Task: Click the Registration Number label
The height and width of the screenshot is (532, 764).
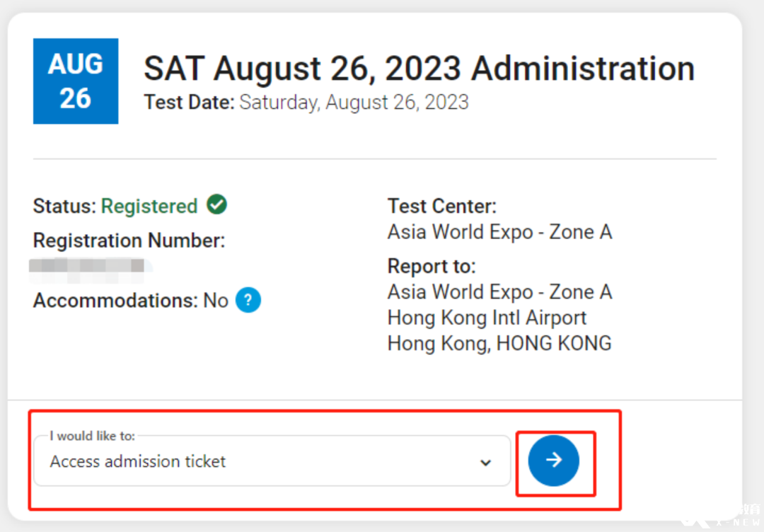Action: pos(129,241)
